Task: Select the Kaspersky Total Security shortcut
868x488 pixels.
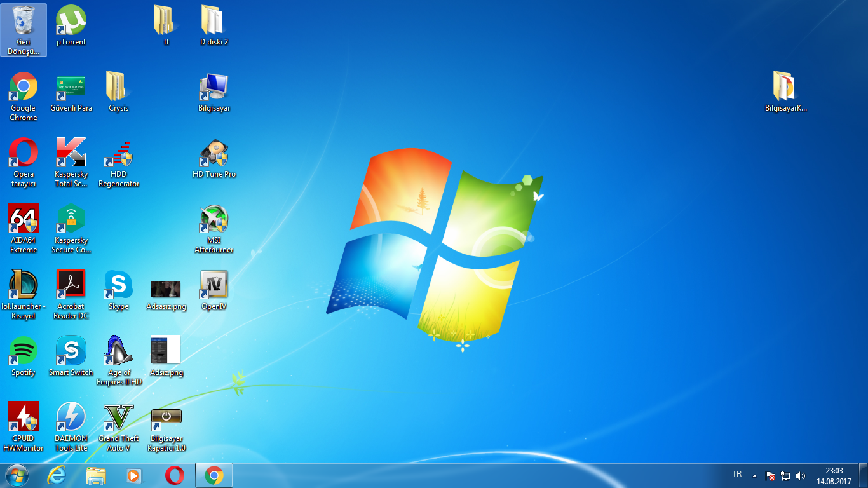Action: point(71,162)
